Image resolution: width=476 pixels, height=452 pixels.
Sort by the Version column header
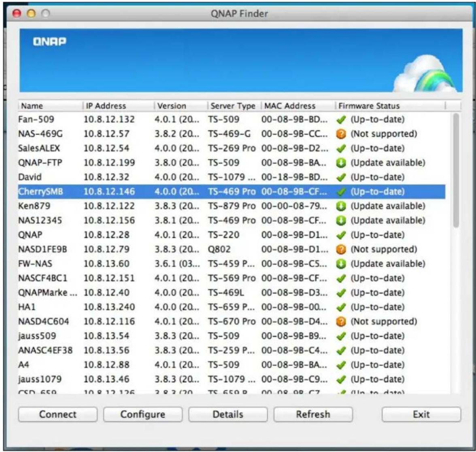tap(181, 106)
